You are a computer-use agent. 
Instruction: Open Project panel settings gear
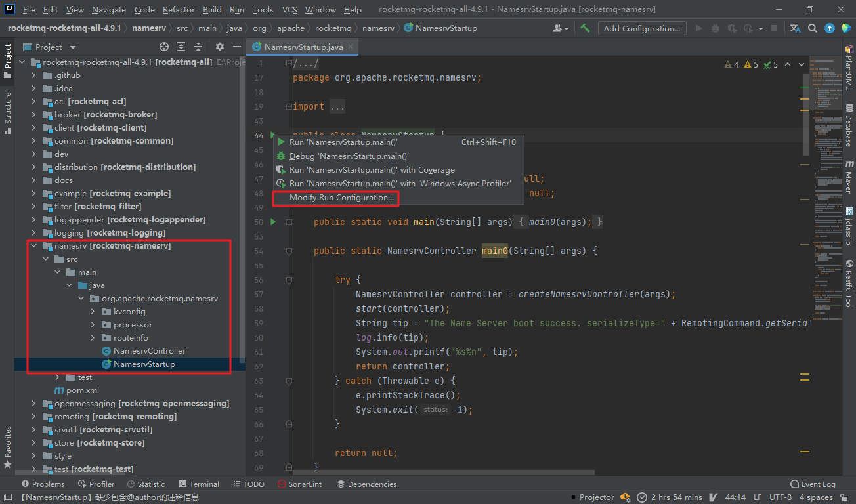click(x=220, y=47)
